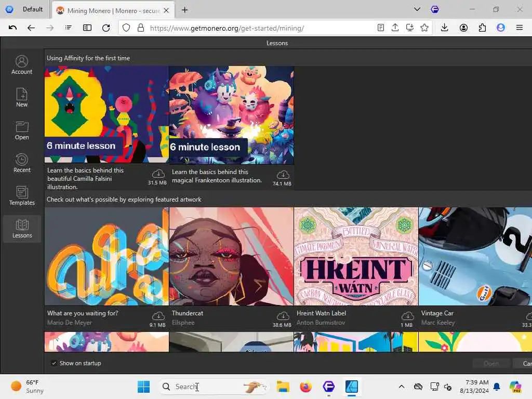532x399 pixels.
Task: Open Frankentoon 6 minute lesson thumbnail
Action: pos(231,115)
